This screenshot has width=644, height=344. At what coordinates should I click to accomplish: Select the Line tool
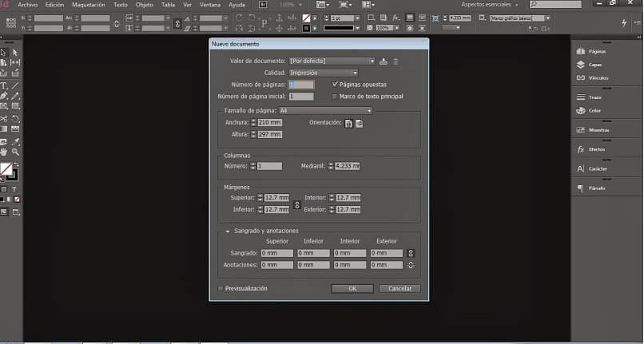pyautogui.click(x=15, y=85)
